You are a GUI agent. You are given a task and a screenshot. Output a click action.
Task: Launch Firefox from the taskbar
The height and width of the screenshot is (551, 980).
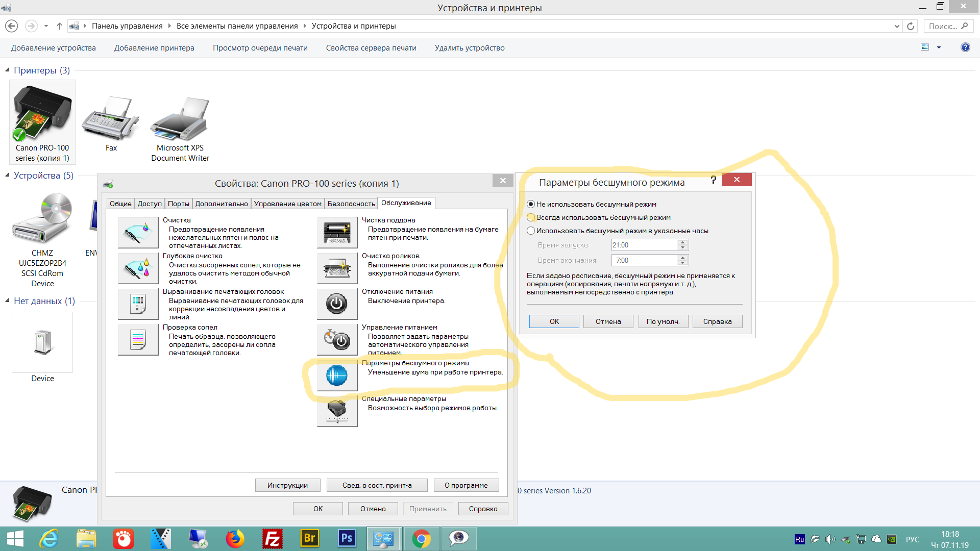click(235, 539)
